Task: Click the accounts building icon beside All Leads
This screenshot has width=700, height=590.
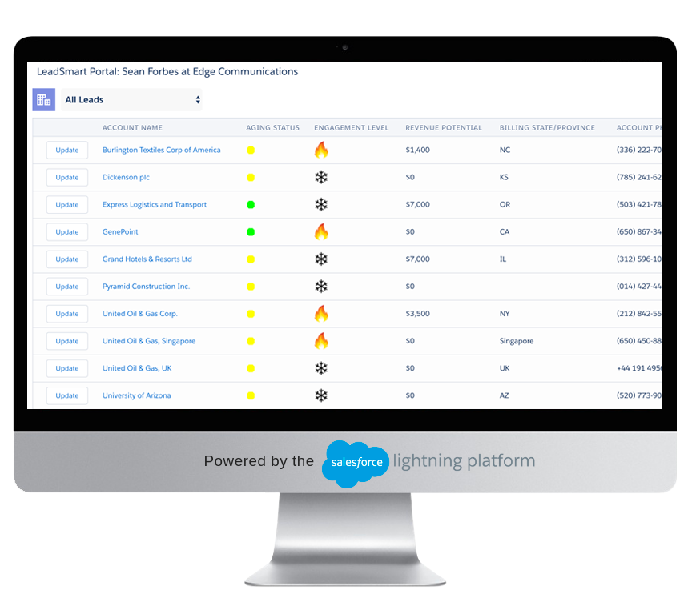Action: click(x=44, y=99)
